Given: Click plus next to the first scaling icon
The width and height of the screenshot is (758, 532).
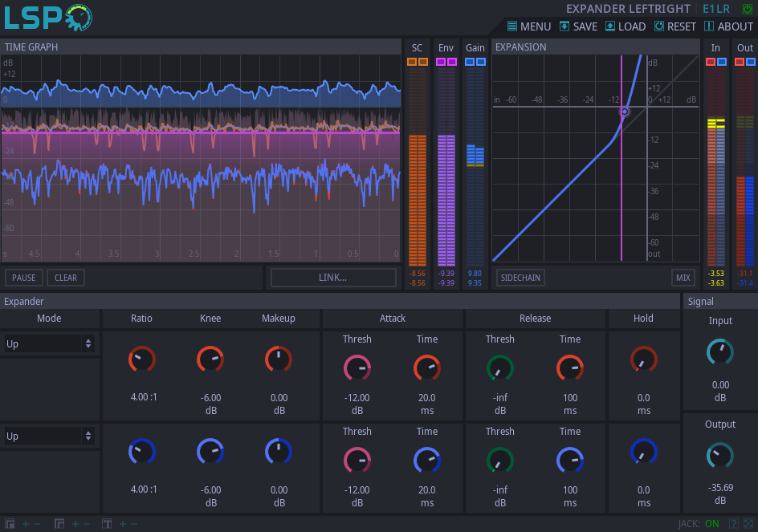Looking at the screenshot, I should pyautogui.click(x=25, y=524).
